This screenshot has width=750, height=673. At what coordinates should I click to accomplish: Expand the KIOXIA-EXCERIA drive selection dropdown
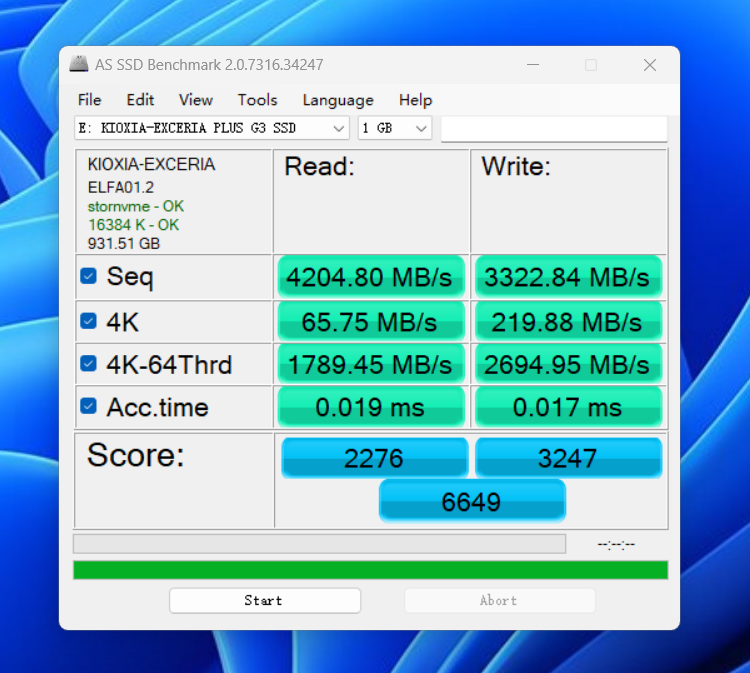tap(212, 128)
